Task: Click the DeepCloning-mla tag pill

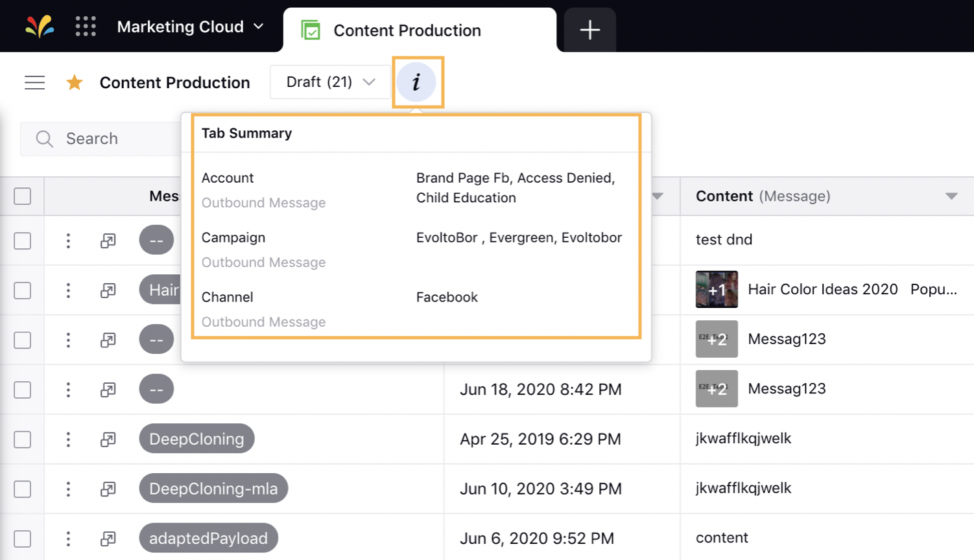Action: [x=213, y=489]
